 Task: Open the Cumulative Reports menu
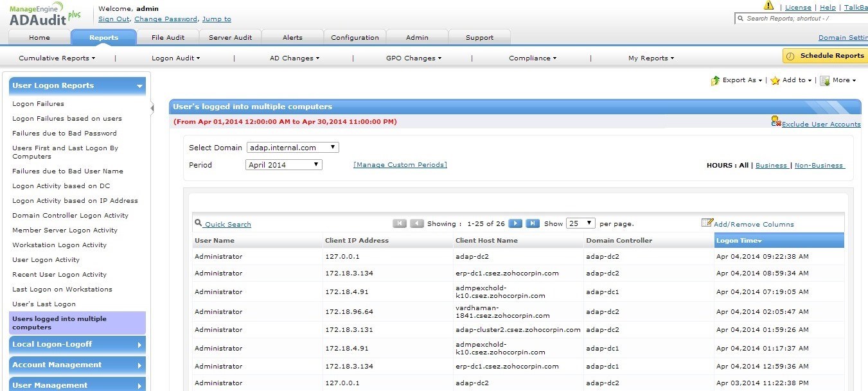click(x=57, y=58)
